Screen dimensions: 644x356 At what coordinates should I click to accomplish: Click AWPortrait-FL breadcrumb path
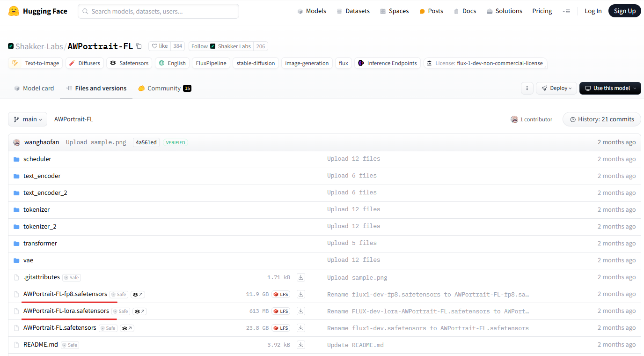tap(73, 119)
